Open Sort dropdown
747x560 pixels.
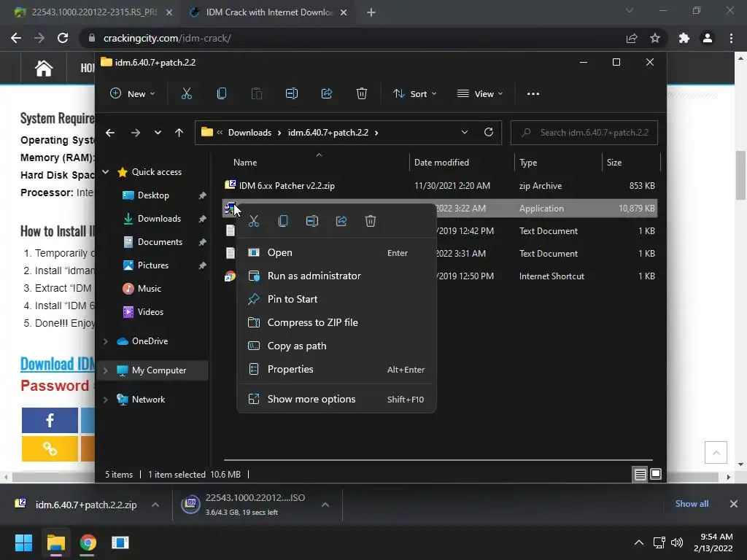pos(414,94)
